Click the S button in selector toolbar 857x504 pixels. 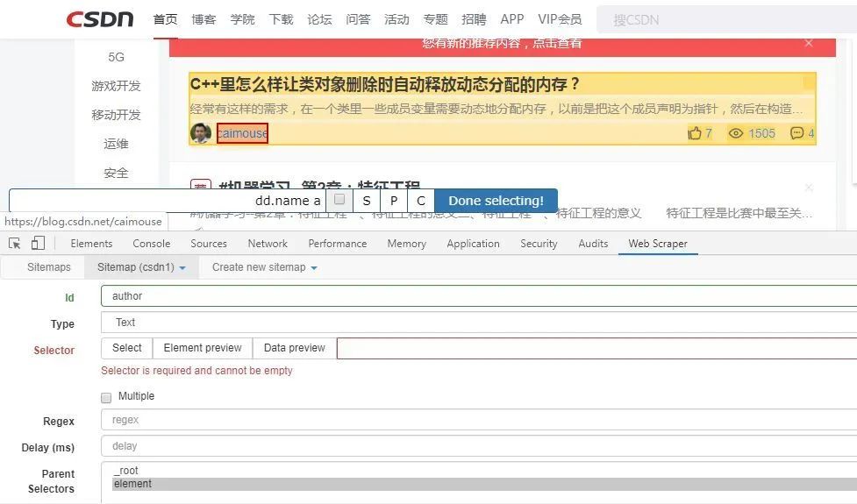tap(367, 201)
